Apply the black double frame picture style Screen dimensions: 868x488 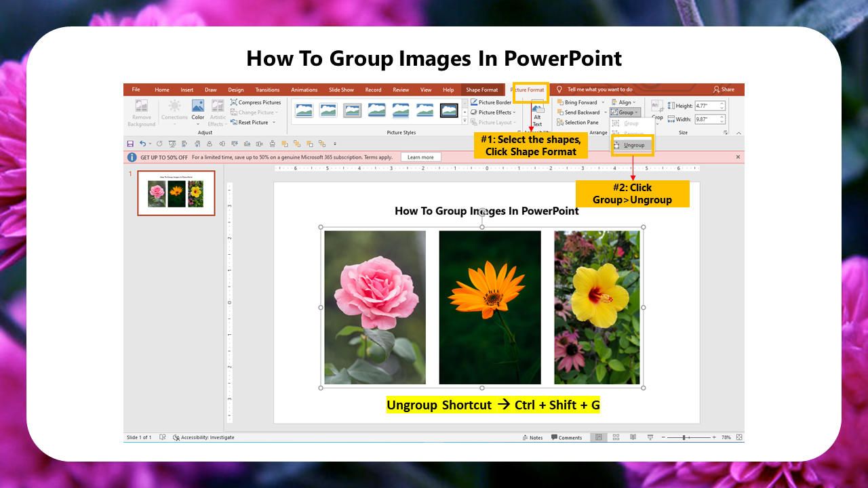click(449, 110)
